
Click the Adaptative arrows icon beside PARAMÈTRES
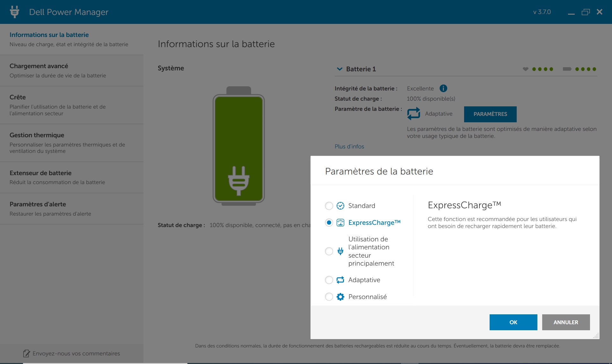(x=414, y=114)
